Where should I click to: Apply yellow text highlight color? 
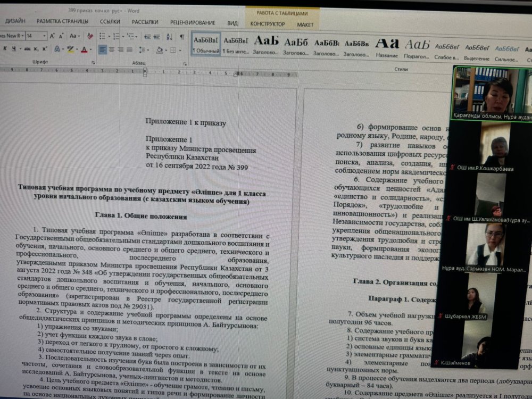click(x=70, y=49)
